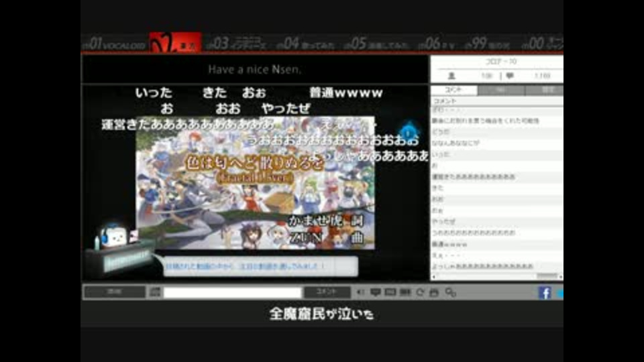Click the screen size icon in toolbar
644x362 pixels.
pyautogui.click(x=390, y=292)
